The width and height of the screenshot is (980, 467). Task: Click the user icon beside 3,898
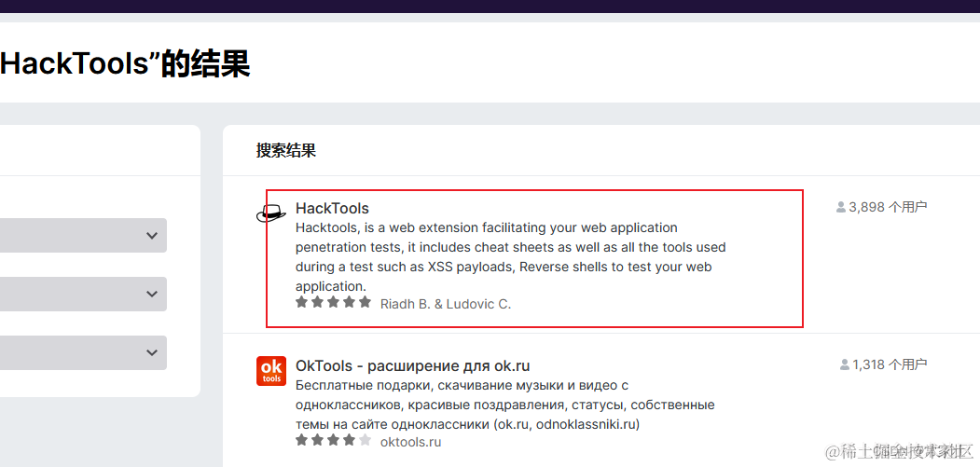(x=841, y=207)
